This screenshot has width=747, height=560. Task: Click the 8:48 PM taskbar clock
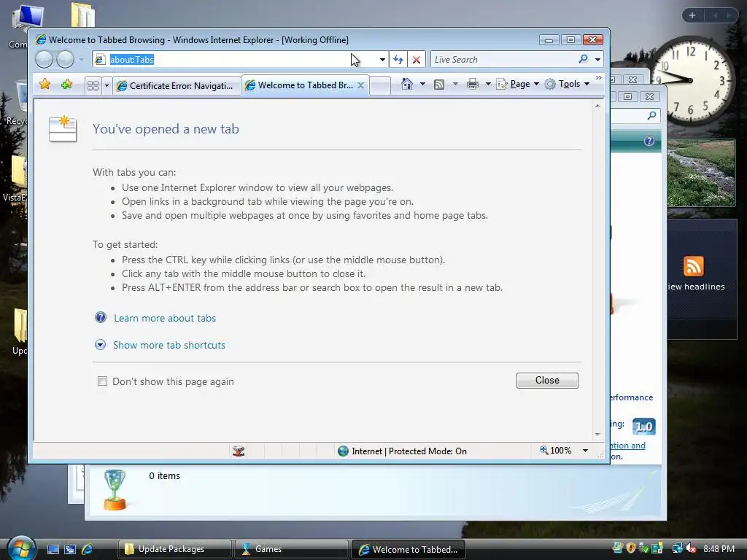[x=719, y=548]
